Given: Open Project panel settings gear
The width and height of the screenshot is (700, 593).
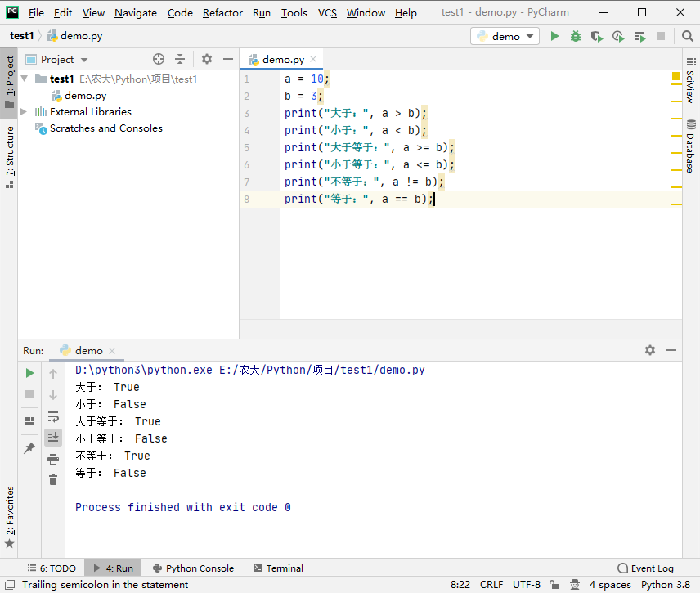Looking at the screenshot, I should tap(207, 59).
